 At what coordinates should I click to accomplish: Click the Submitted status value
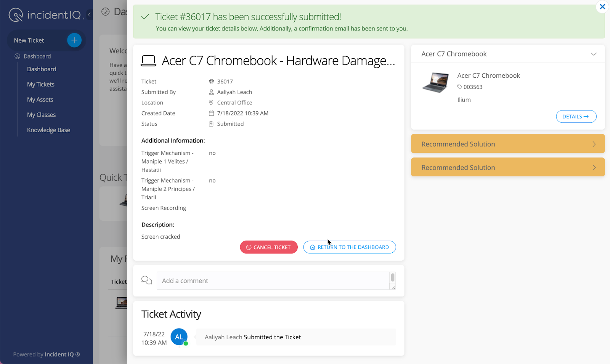click(230, 124)
